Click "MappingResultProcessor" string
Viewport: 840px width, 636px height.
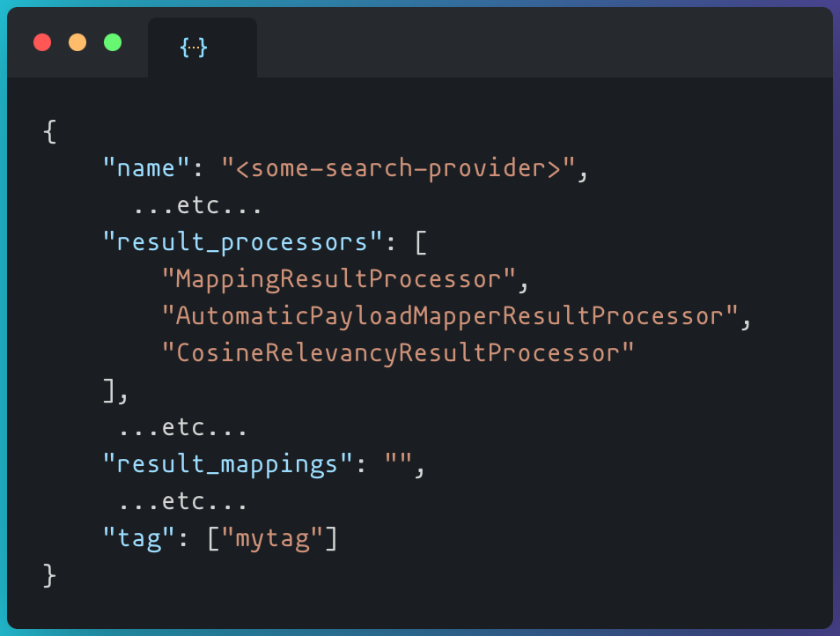(339, 280)
